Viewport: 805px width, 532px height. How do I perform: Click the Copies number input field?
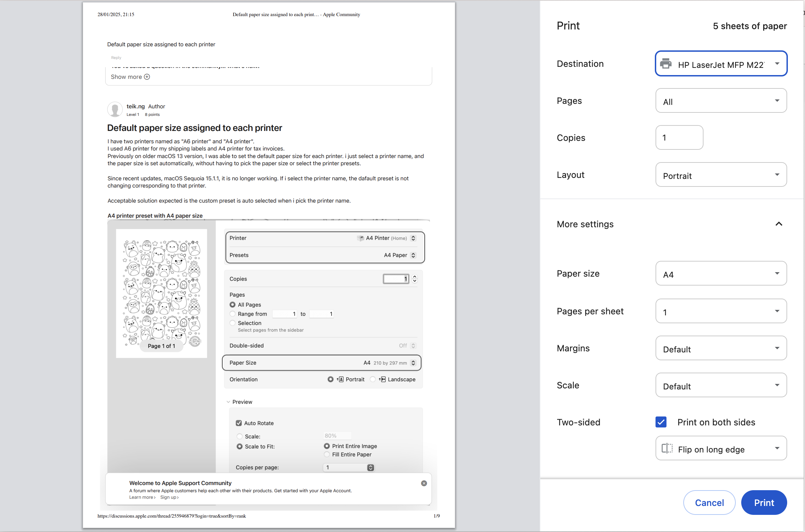679,138
